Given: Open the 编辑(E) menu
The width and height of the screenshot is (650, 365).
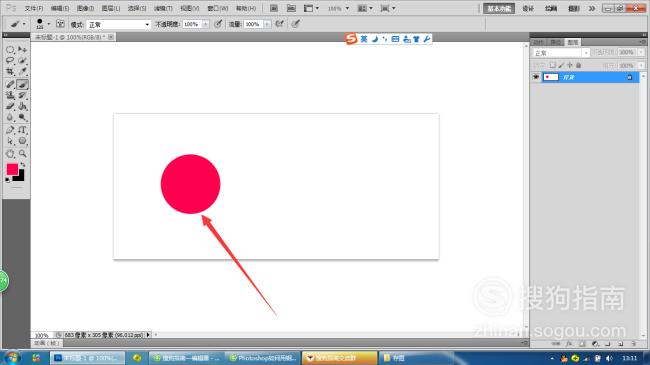Looking at the screenshot, I should (60, 8).
